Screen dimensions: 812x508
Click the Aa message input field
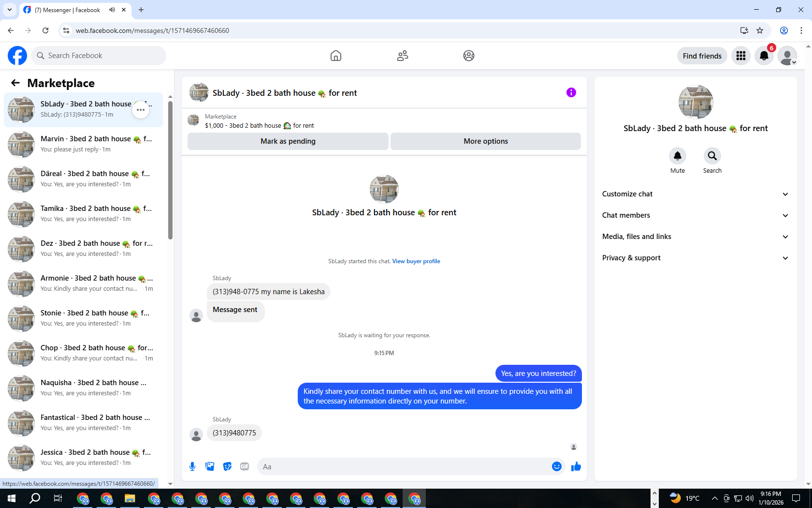[404, 466]
